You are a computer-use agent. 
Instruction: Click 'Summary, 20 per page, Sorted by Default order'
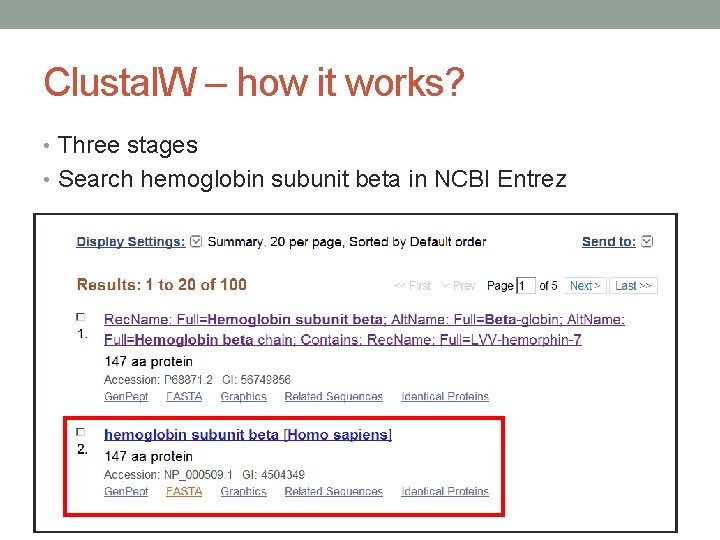point(347,242)
